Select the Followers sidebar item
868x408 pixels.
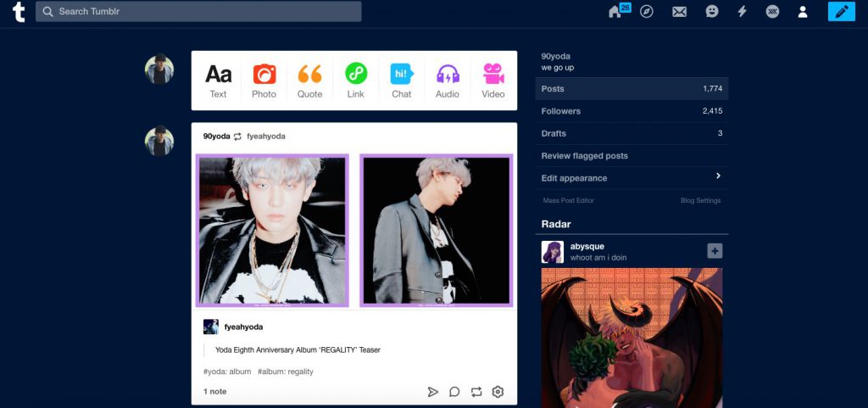click(632, 111)
